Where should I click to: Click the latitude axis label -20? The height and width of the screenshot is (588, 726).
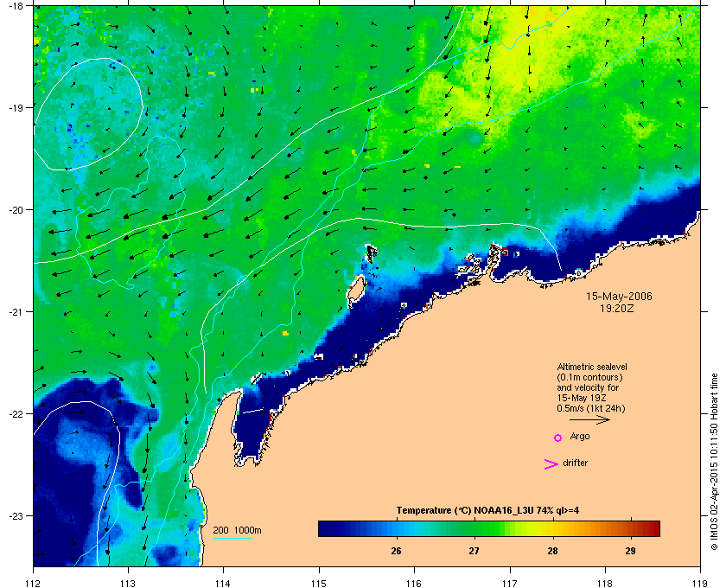[x=16, y=210]
